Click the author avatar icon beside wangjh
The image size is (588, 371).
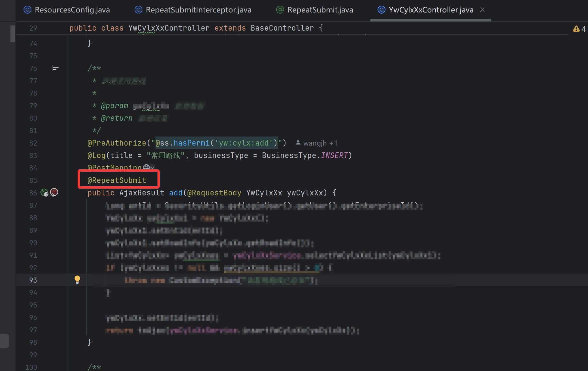[x=298, y=143]
